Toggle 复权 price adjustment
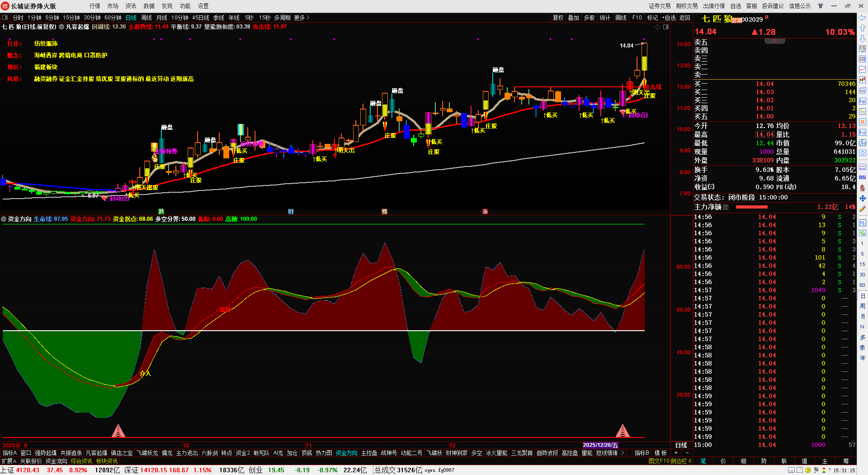Viewport: 868px width, 475px height. [x=558, y=18]
